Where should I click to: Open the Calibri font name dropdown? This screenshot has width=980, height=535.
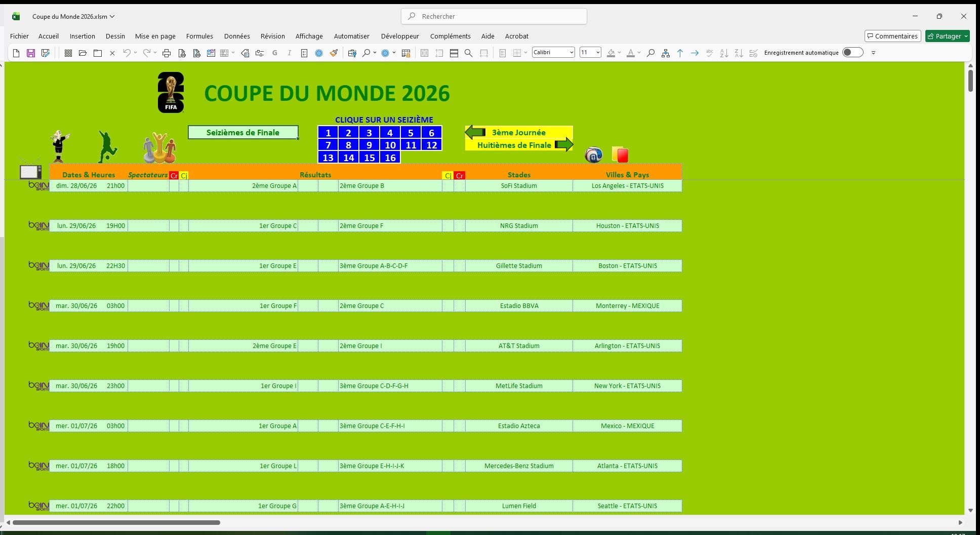[x=571, y=53]
